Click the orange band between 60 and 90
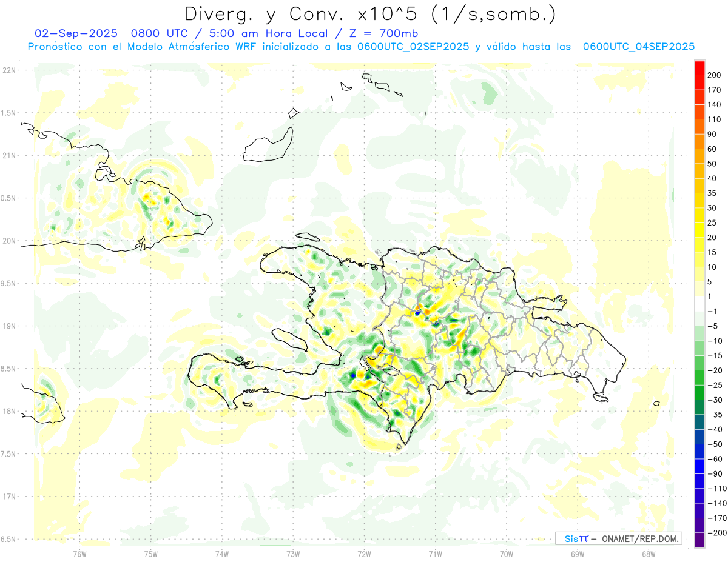 click(x=699, y=142)
